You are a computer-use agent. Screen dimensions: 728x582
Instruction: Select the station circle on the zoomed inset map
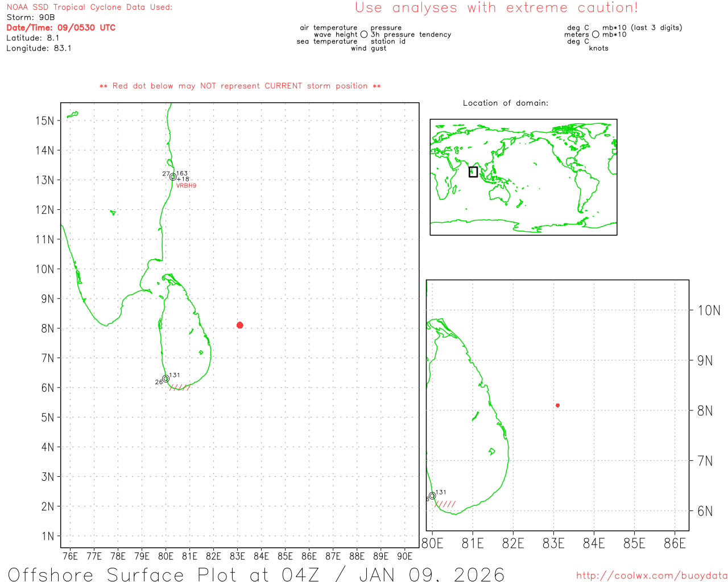coord(432,496)
